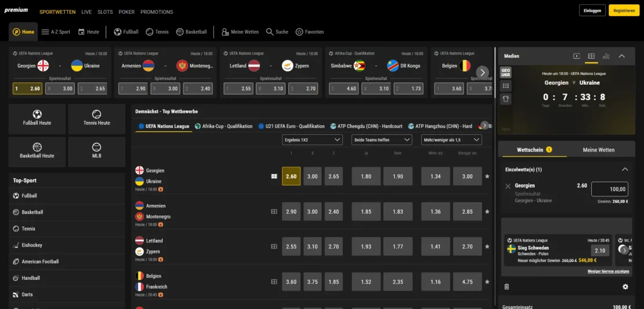
Task: Select draw odds 3.00 in Armenien table row
Action: [312, 211]
